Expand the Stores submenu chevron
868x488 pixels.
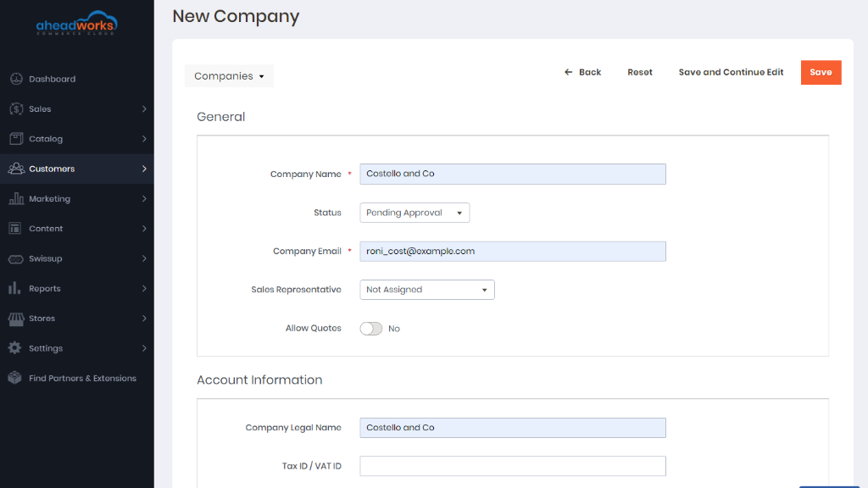[x=144, y=319]
